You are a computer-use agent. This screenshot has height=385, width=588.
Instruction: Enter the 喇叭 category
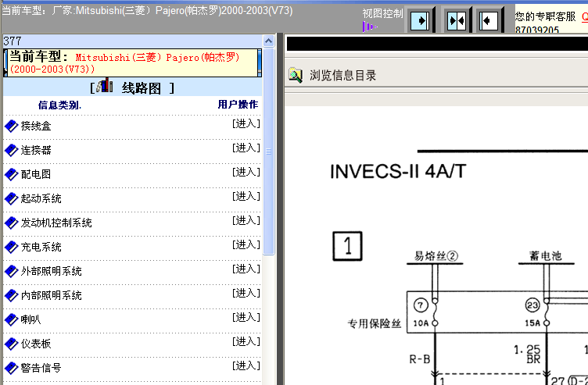coord(246,317)
